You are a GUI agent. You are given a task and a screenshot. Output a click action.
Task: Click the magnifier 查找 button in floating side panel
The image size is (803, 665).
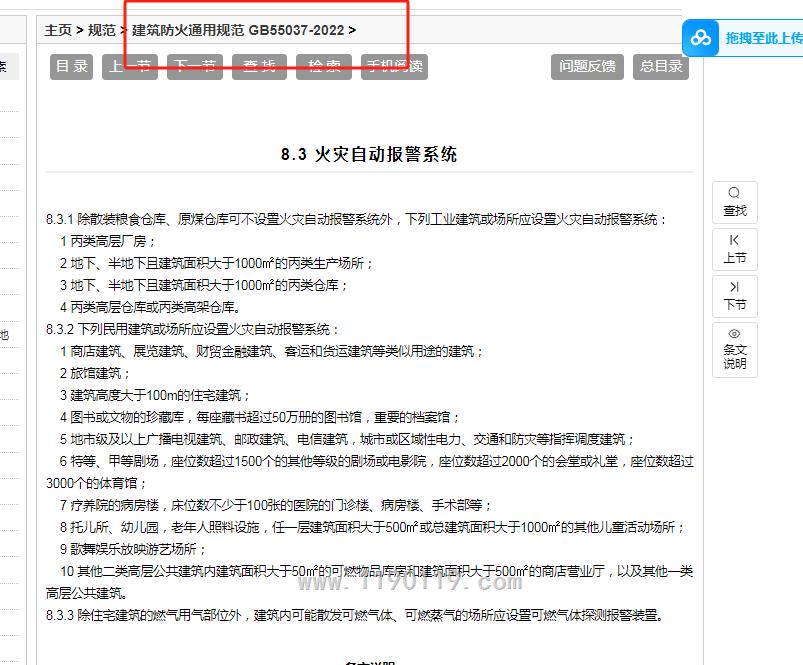point(735,201)
